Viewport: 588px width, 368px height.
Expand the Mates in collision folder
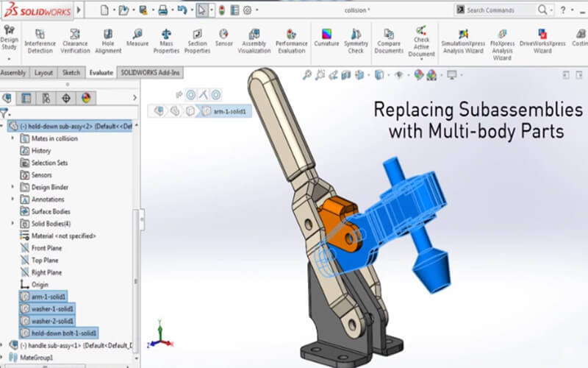(x=12, y=138)
